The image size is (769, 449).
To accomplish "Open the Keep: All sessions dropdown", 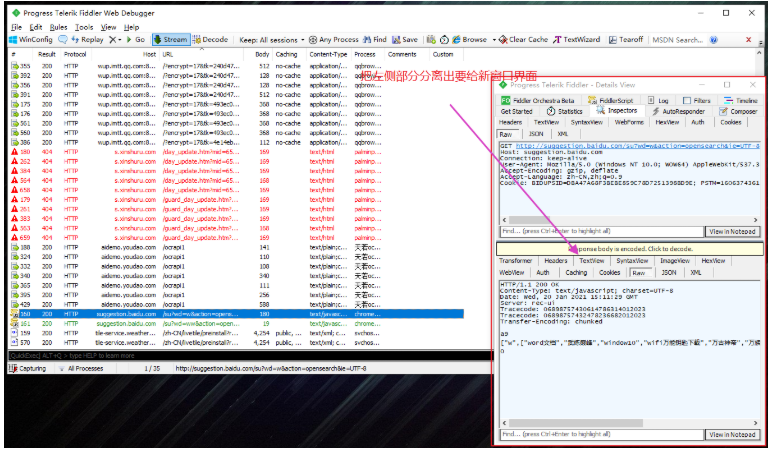I will point(272,40).
